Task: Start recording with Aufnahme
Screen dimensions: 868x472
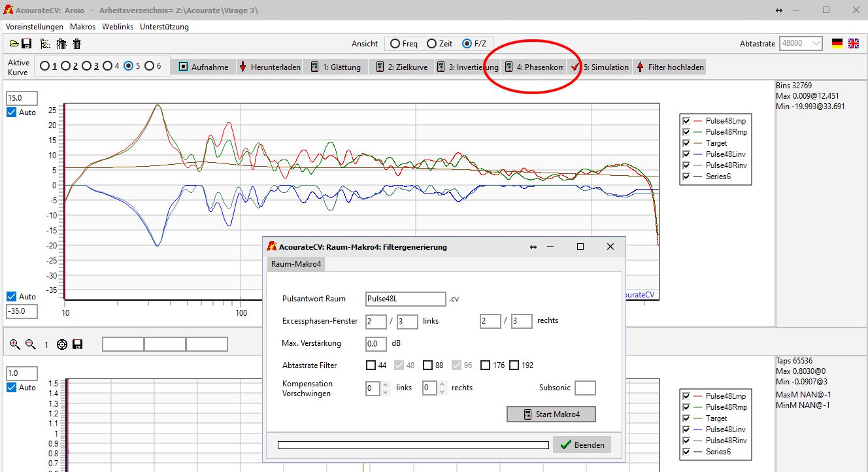Action: [x=204, y=67]
